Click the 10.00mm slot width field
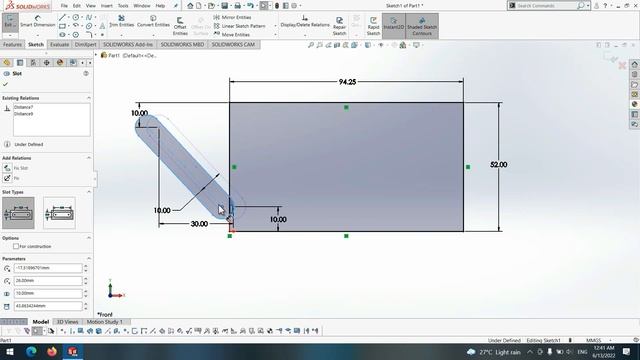The width and height of the screenshot is (640, 360). (48, 293)
